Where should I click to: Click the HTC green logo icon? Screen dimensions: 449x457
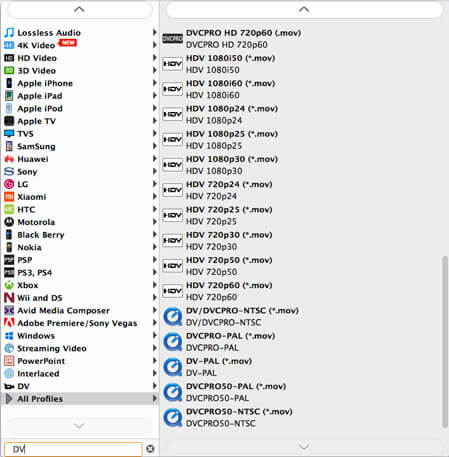(x=9, y=209)
